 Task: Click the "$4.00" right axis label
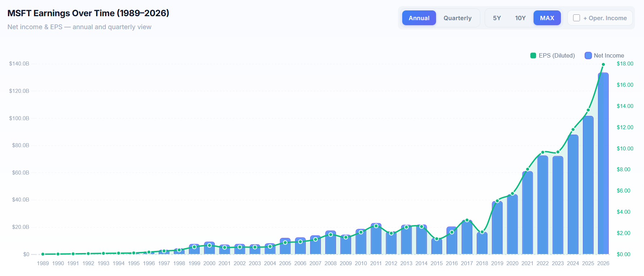point(623,212)
